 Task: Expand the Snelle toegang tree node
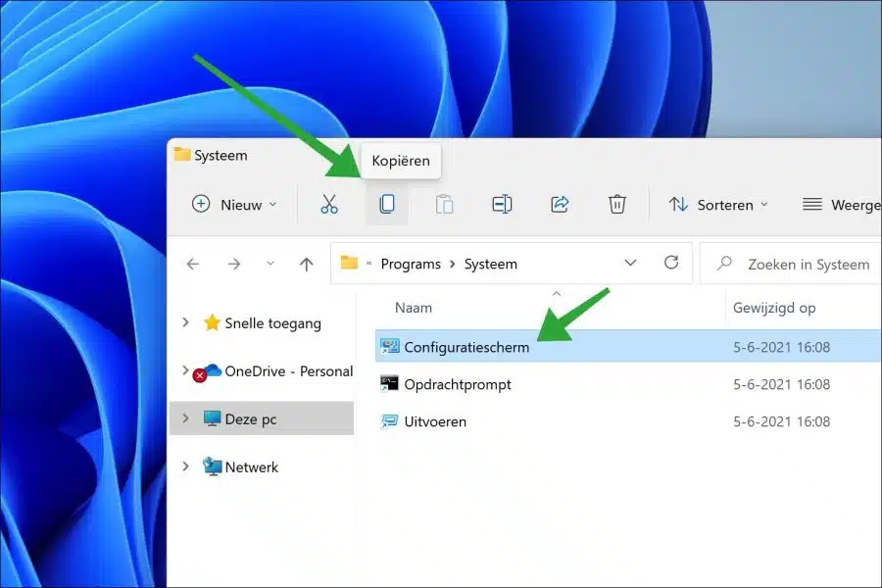[185, 322]
